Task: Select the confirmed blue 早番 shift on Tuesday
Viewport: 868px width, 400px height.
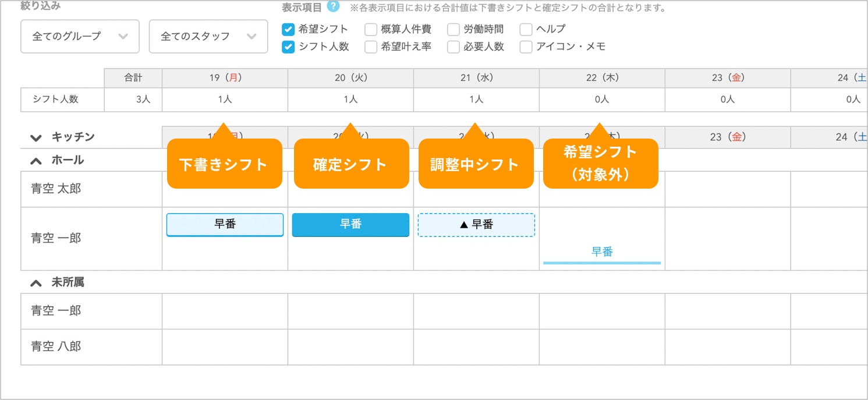Action: (350, 225)
